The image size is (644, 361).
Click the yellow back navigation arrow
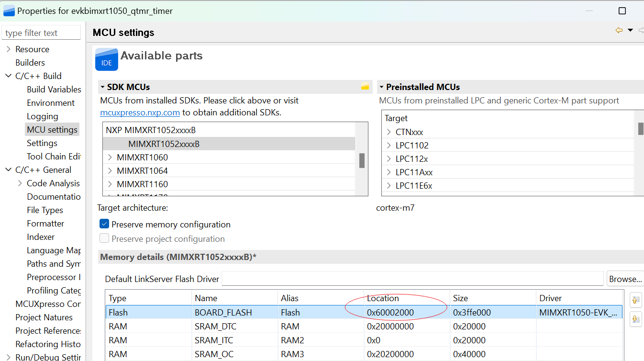point(619,30)
